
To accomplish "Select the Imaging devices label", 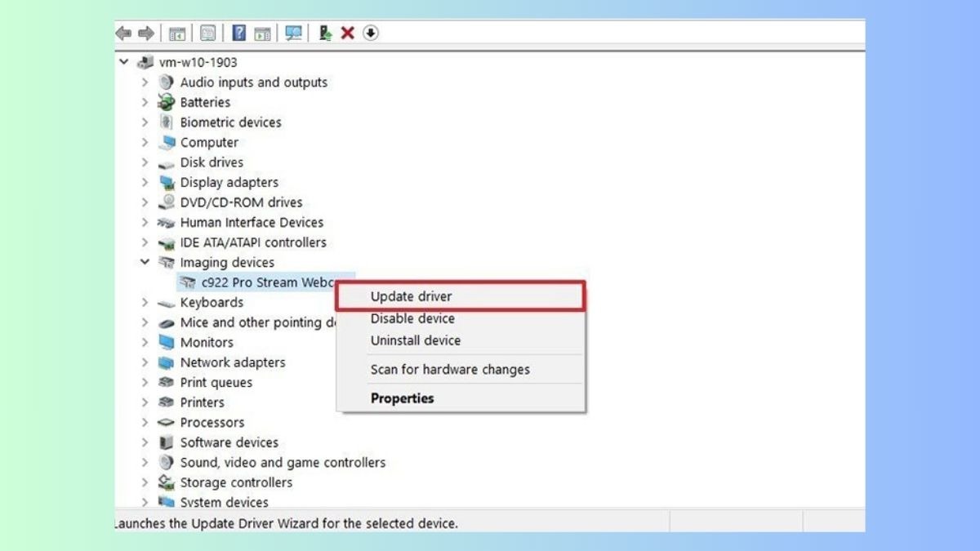I will click(227, 262).
